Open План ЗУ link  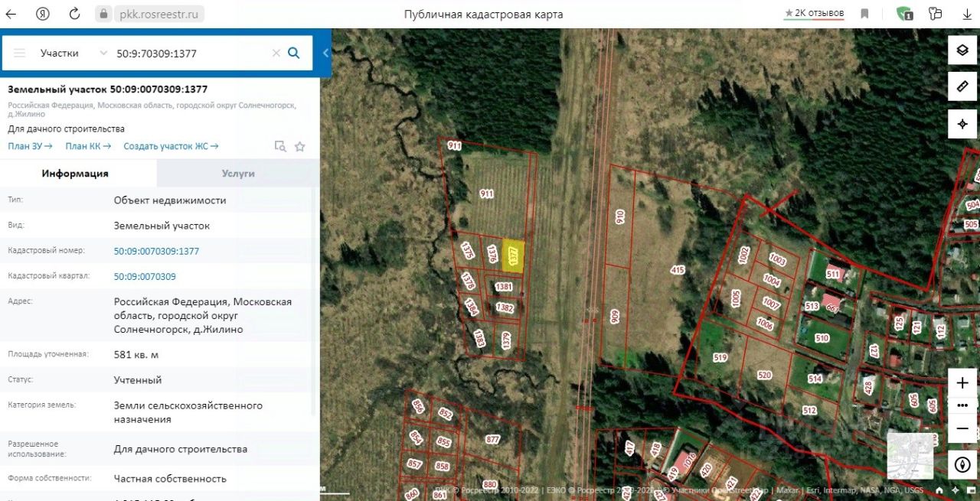click(30, 146)
